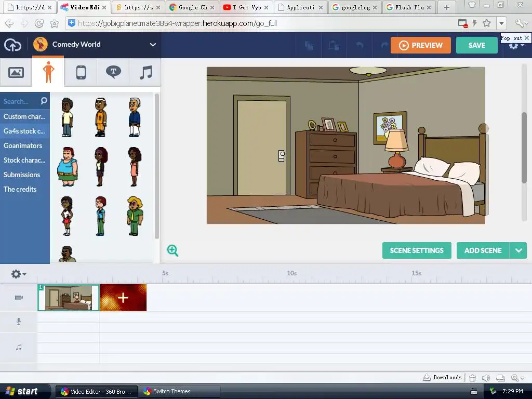532x399 pixels.
Task: Click the browser back arrow
Action: pos(9,23)
